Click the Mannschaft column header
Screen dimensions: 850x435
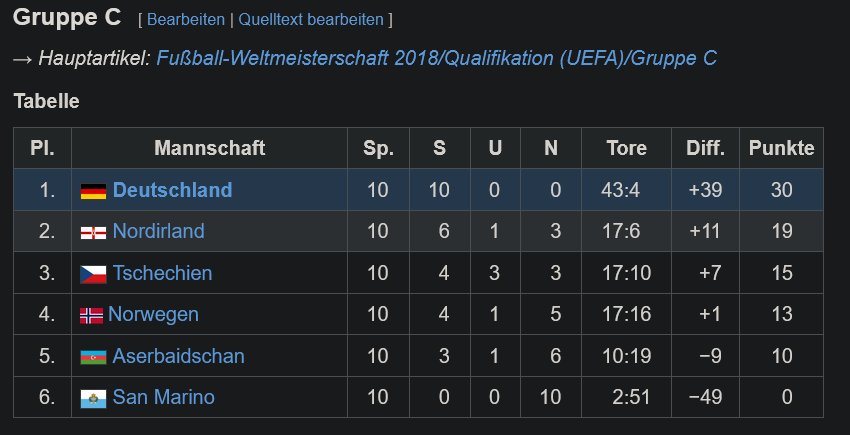tap(209, 148)
